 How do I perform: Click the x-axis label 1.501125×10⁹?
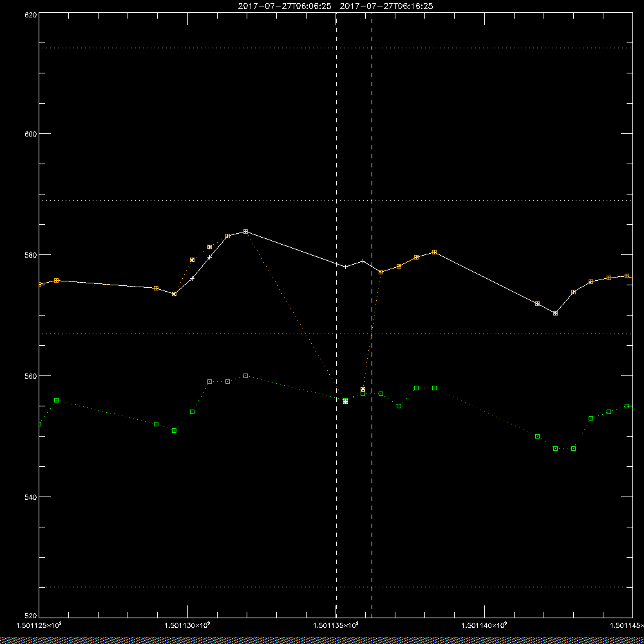(x=39, y=625)
